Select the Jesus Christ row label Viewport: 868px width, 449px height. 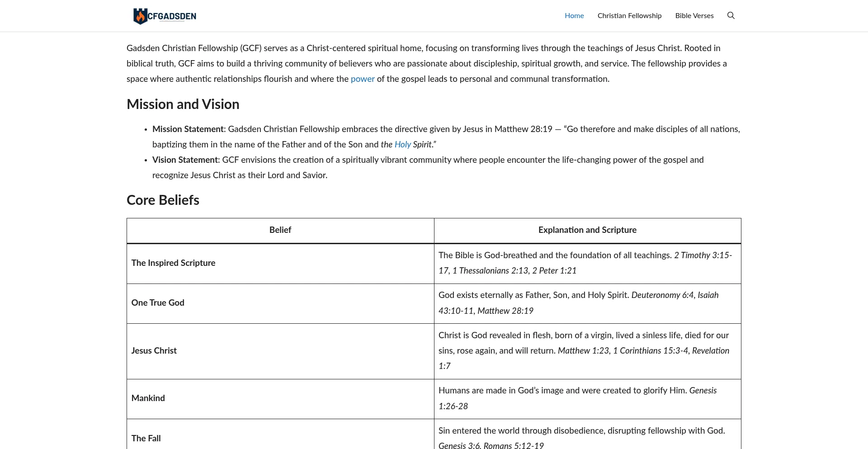[154, 351]
